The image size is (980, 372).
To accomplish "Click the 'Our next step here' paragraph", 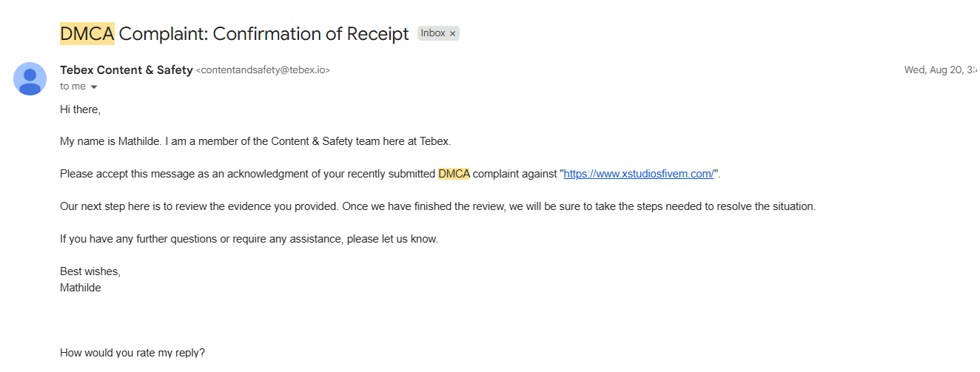I will click(x=437, y=206).
